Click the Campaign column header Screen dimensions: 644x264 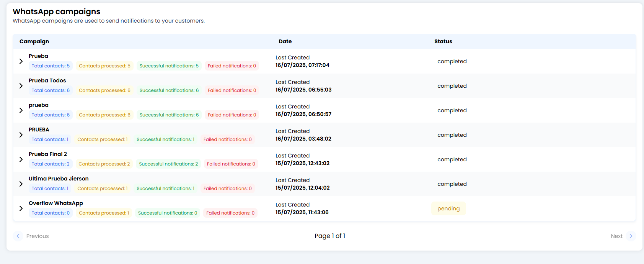pyautogui.click(x=34, y=41)
